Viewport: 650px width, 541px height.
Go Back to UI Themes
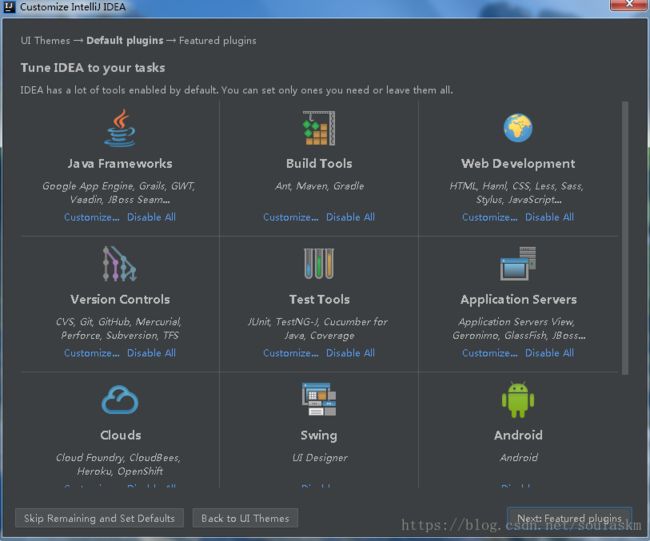click(x=245, y=518)
